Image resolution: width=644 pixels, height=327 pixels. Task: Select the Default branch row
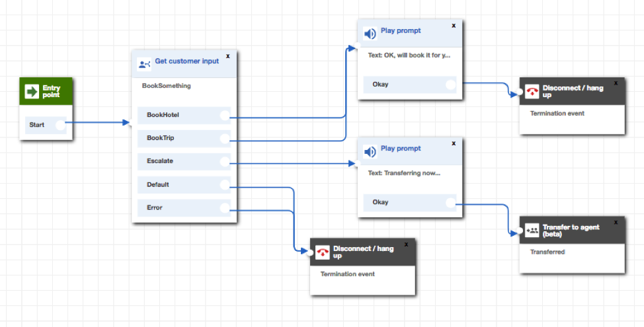coord(184,184)
